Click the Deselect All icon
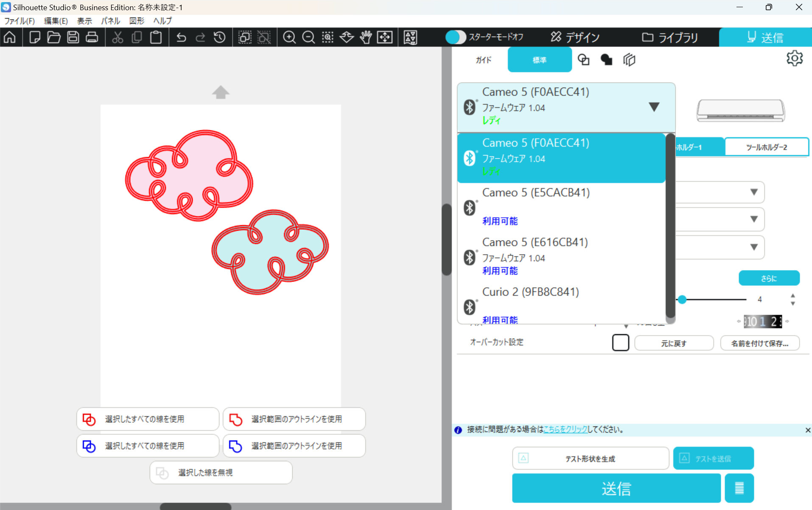This screenshot has width=812, height=510. [264, 37]
